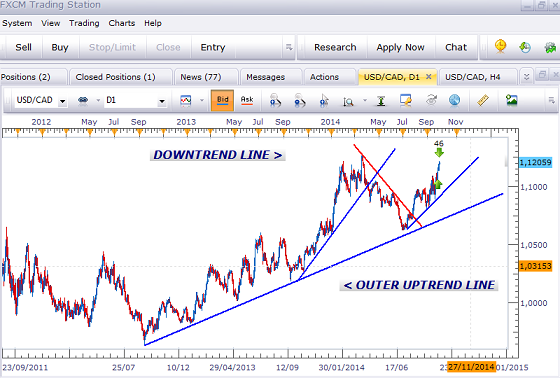Click the ruler measurement tool icon
Screen dimensions: 560x378
pos(482,100)
